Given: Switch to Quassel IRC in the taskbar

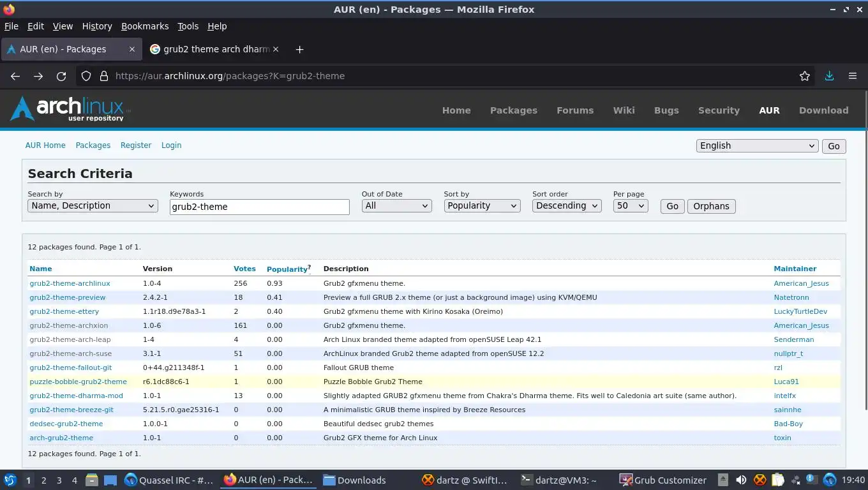Looking at the screenshot, I should [x=169, y=480].
